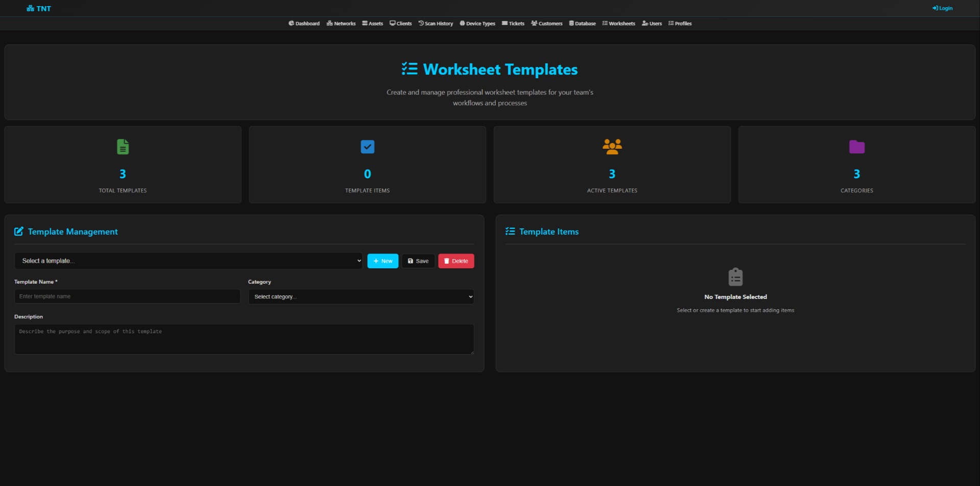980x486 pixels.
Task: Select the Database icon in the navbar
Action: click(570, 24)
